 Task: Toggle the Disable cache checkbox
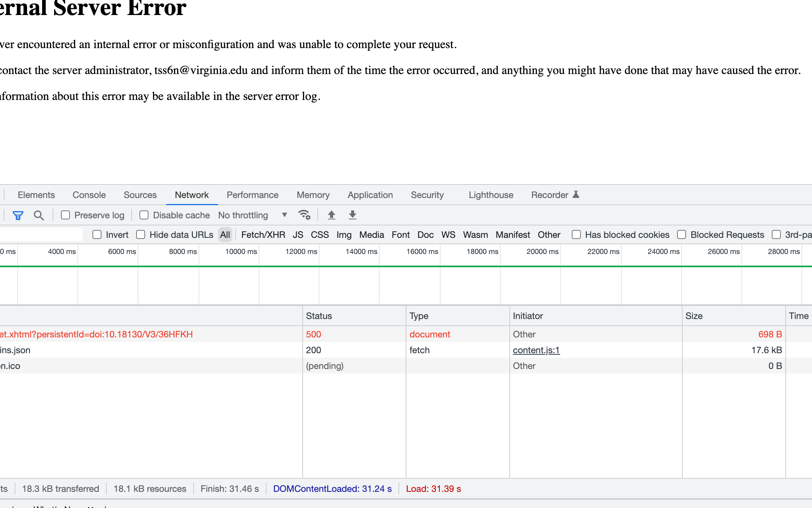pyautogui.click(x=144, y=215)
